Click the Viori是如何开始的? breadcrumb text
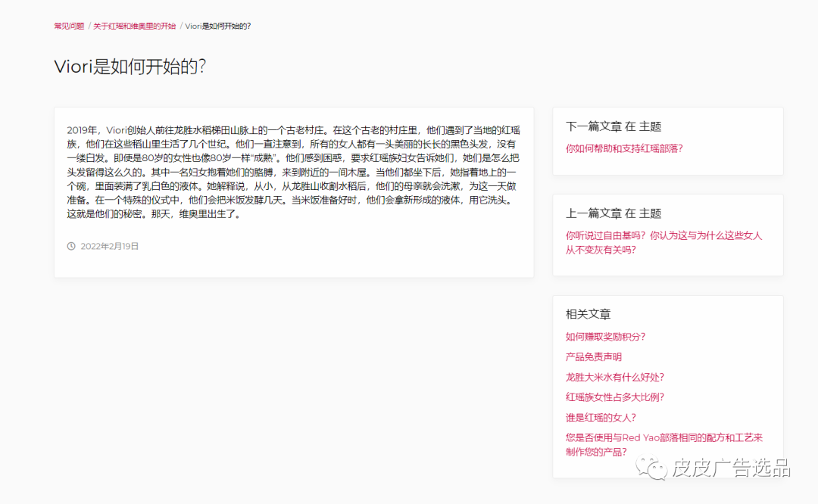 tap(217, 26)
